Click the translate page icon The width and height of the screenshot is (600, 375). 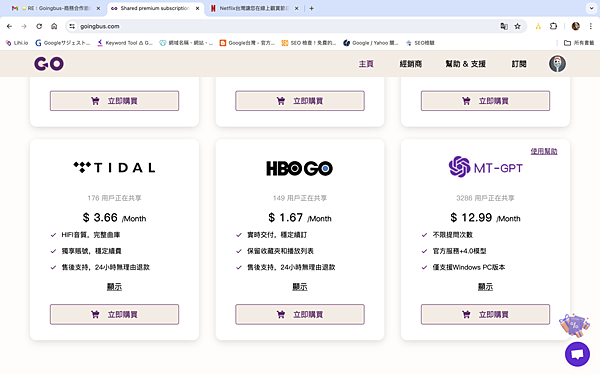tap(504, 26)
